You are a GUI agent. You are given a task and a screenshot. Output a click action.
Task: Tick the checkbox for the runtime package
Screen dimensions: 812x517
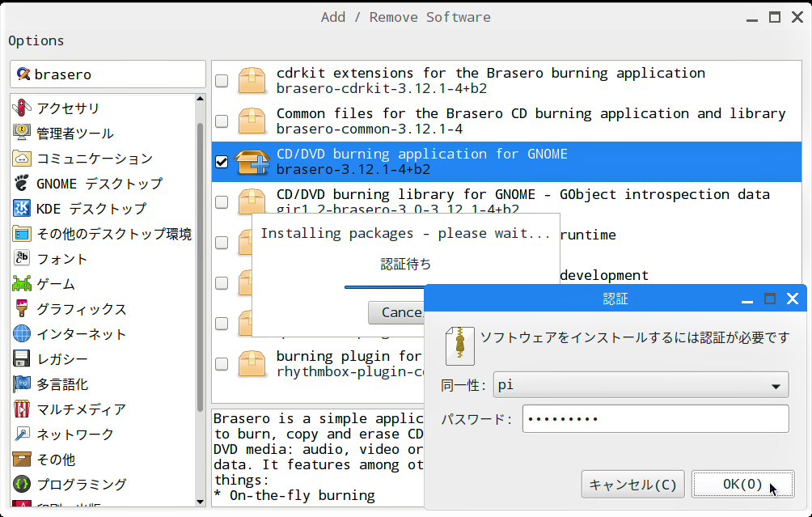coord(222,243)
